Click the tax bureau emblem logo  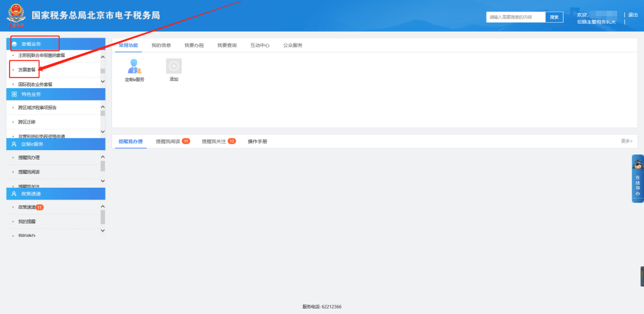click(x=16, y=15)
